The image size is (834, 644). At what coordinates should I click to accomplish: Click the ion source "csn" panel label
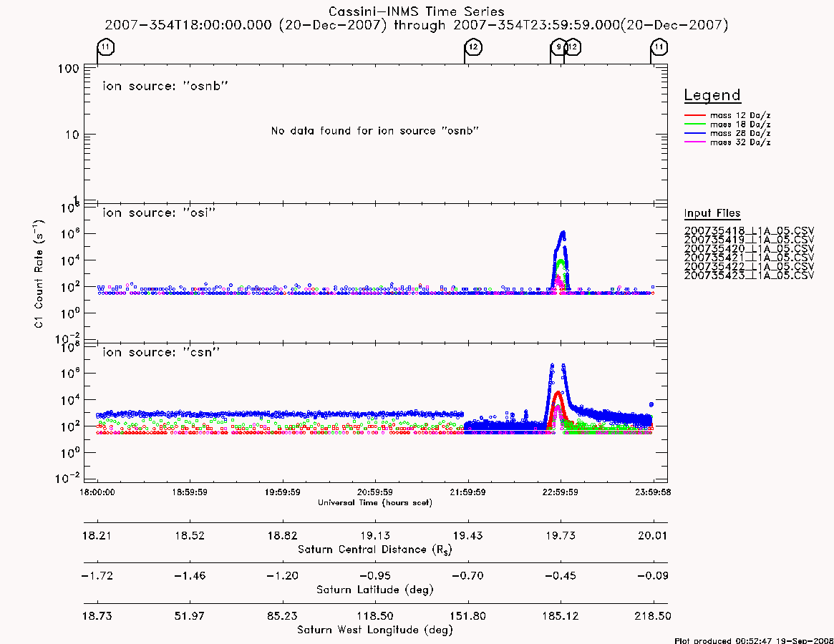(x=161, y=352)
